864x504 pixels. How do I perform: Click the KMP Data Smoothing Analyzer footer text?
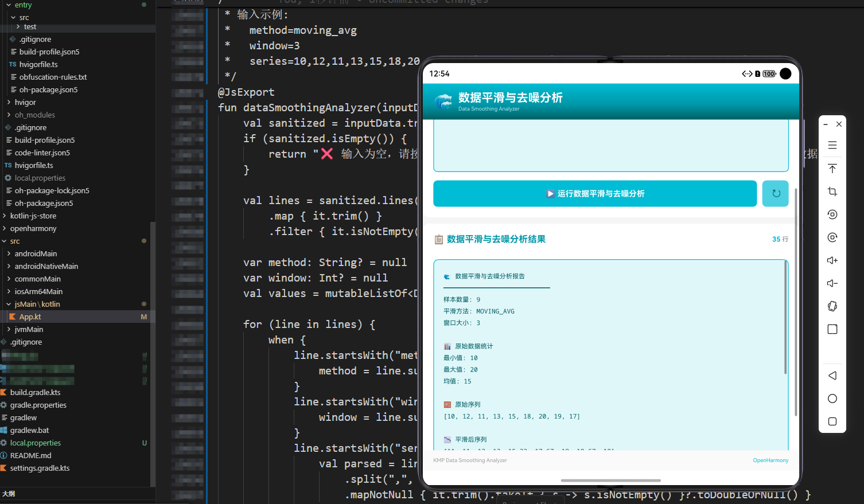470,460
